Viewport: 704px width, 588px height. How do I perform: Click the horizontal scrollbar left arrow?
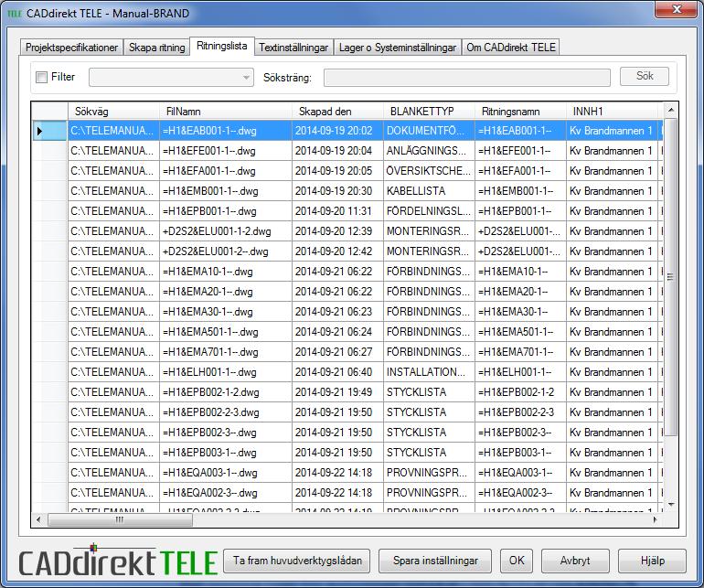[x=38, y=519]
